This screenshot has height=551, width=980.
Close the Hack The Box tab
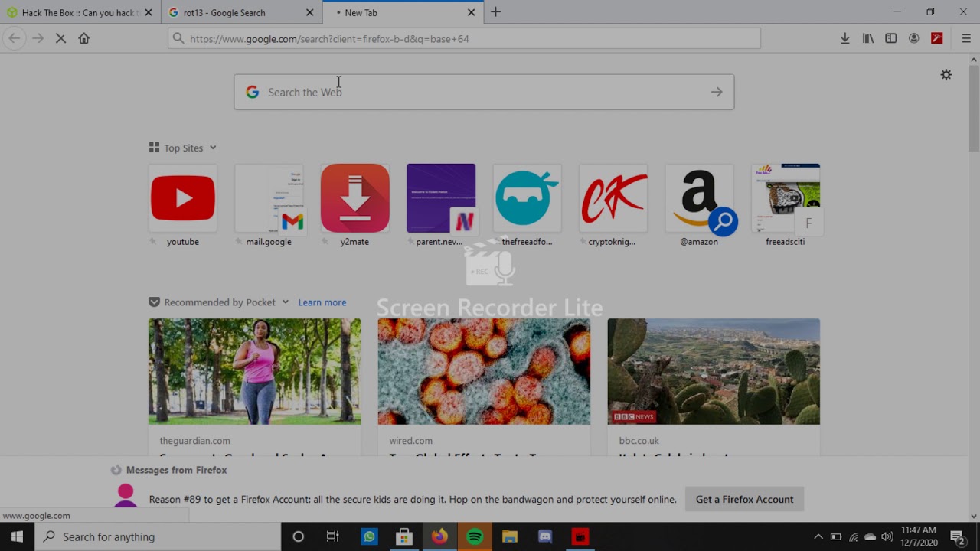(149, 12)
